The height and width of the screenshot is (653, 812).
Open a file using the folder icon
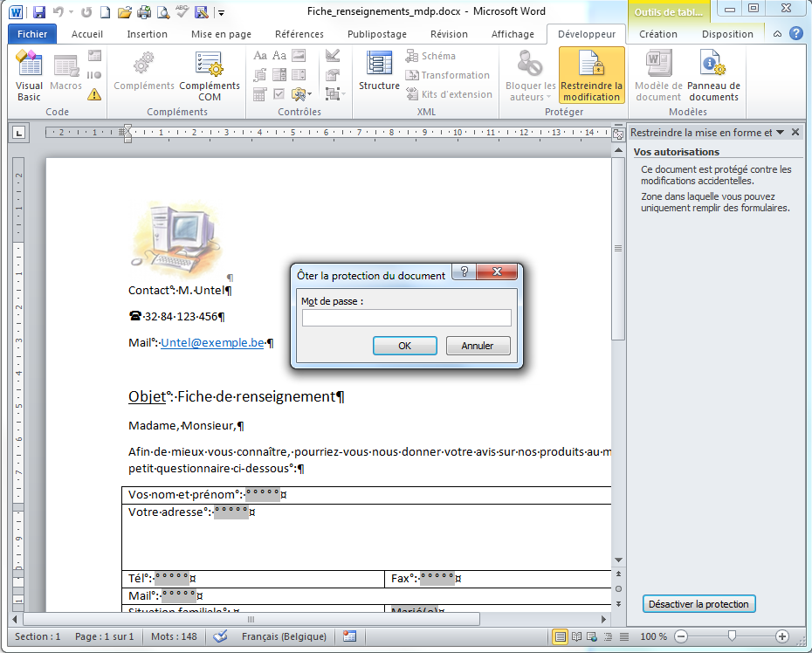(x=124, y=11)
